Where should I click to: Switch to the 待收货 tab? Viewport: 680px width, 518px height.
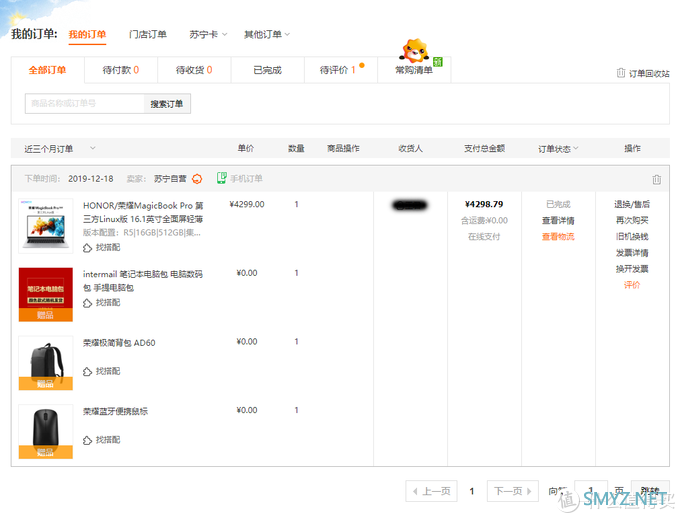[194, 70]
